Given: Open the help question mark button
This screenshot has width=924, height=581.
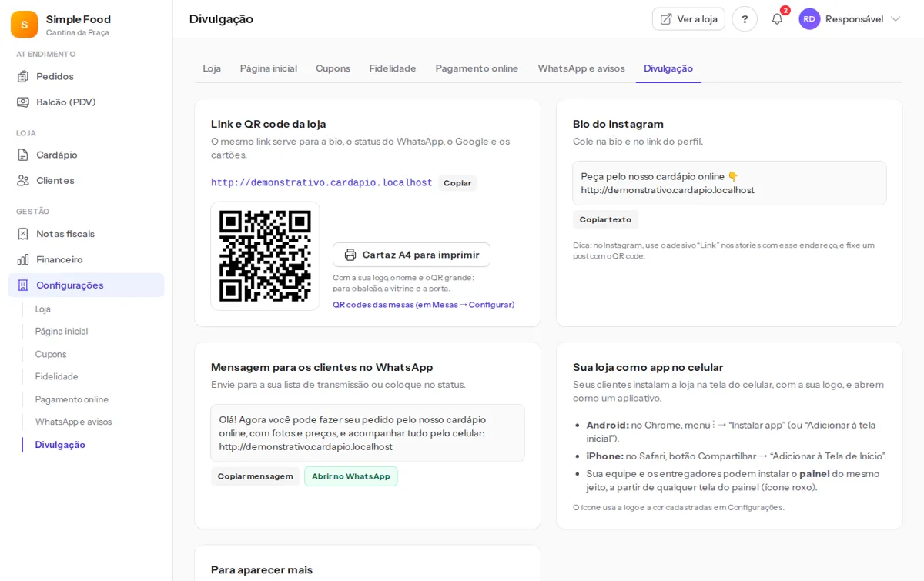Looking at the screenshot, I should point(745,19).
